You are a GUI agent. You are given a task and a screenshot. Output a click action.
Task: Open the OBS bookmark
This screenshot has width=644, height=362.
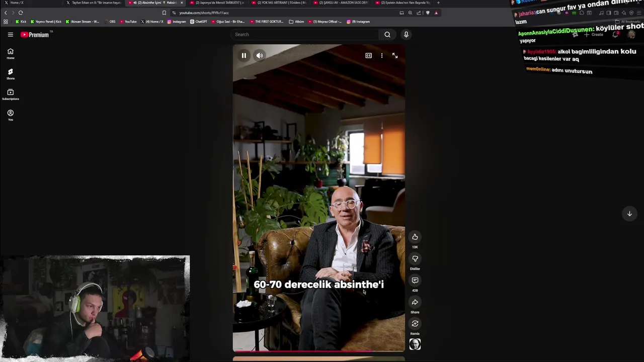click(110, 22)
